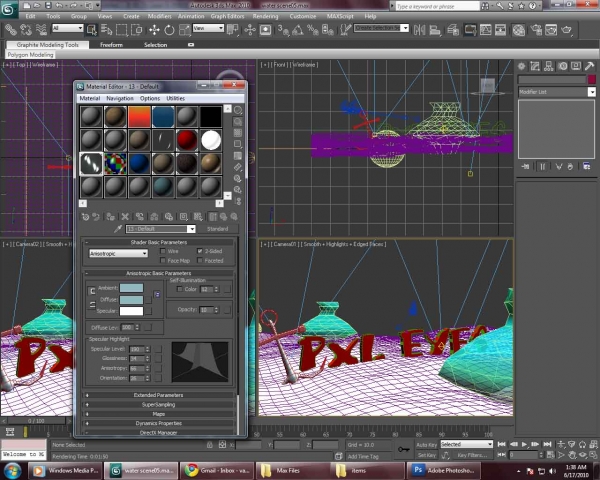Click the Key Filters button
Screen dimensions: 600x480
click(473, 456)
